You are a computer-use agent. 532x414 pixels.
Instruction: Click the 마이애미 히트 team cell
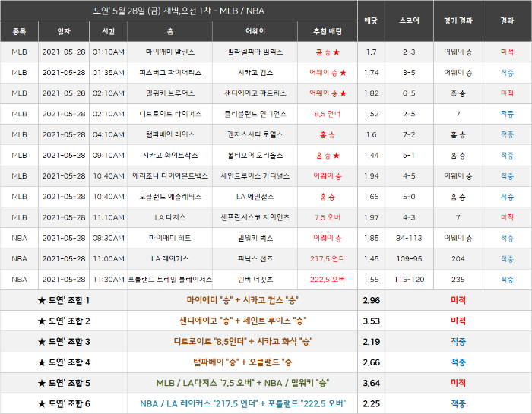coord(170,238)
